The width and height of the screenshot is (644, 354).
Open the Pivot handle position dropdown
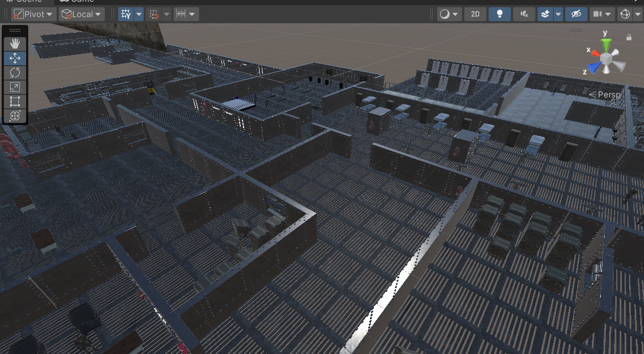33,14
